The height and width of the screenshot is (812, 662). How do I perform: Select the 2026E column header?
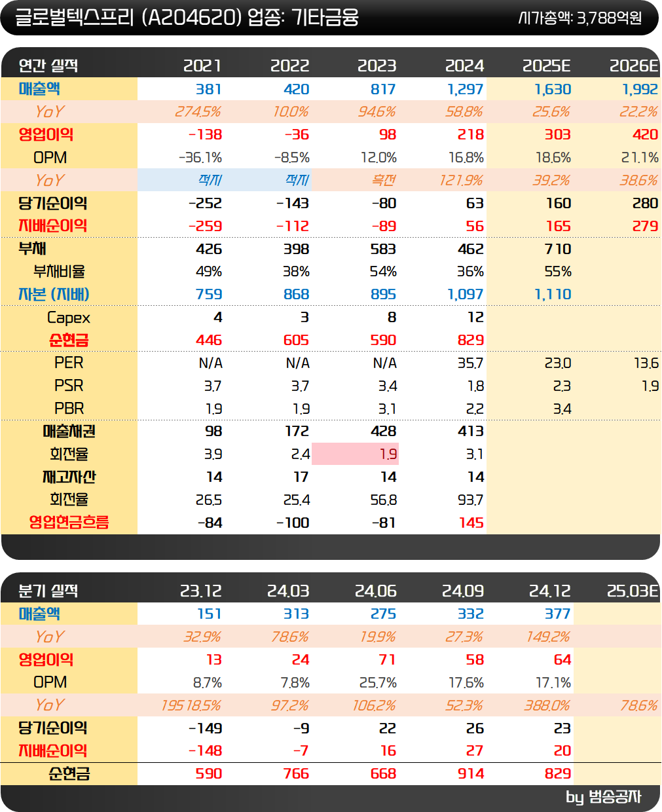(634, 65)
